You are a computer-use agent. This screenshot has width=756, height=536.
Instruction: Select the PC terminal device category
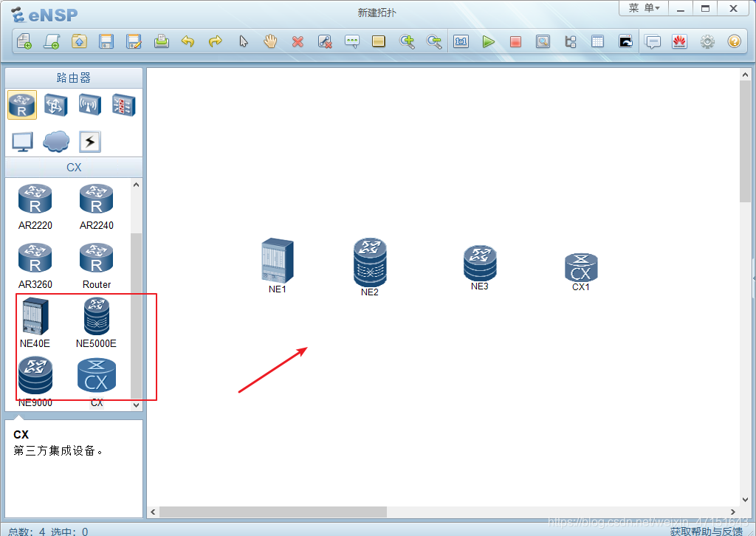pos(22,142)
